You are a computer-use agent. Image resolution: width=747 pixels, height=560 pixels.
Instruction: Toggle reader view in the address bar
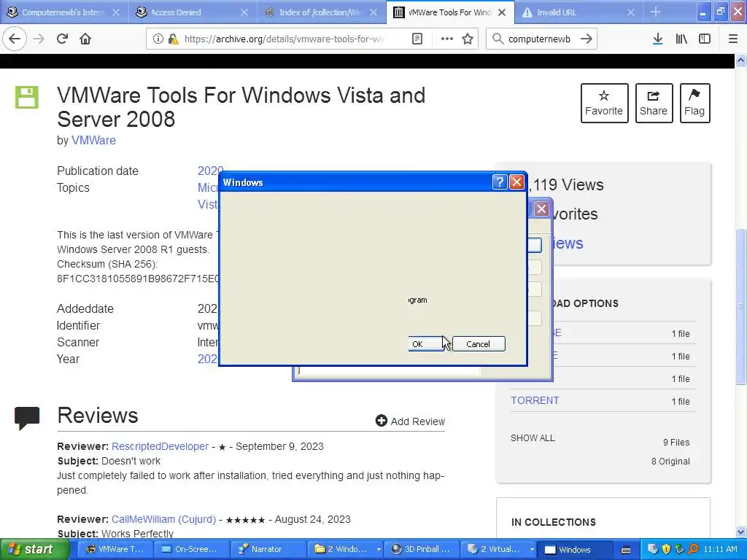[417, 39]
